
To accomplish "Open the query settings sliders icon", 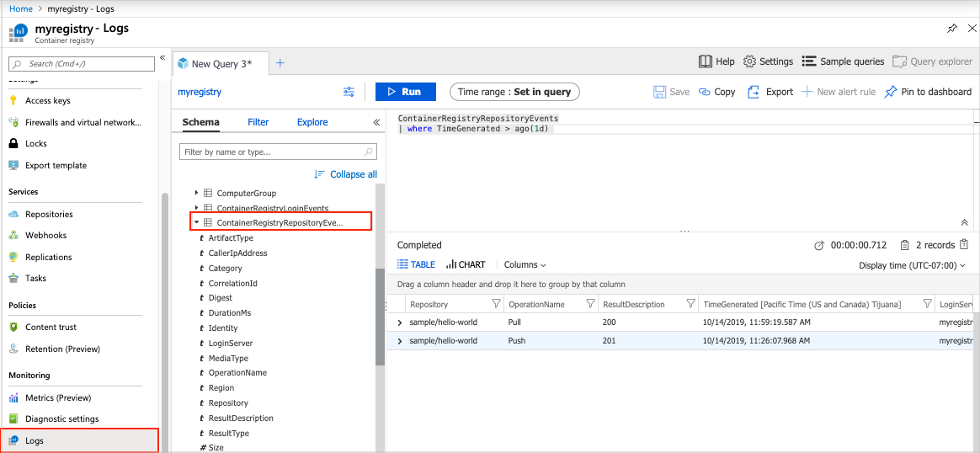I will [x=349, y=92].
